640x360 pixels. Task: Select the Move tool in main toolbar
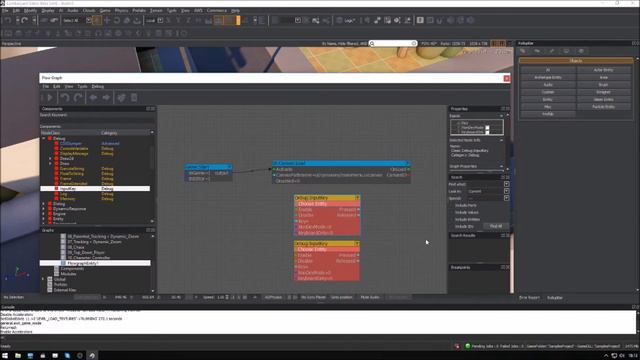coord(107,20)
